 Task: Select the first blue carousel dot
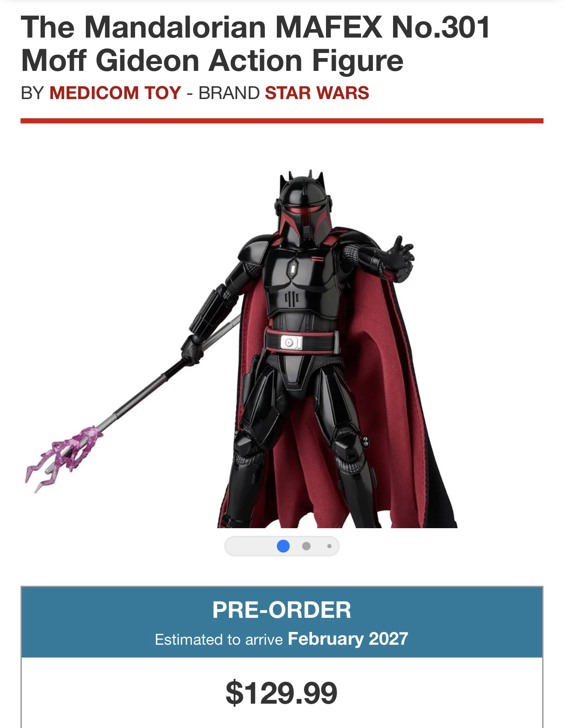click(x=283, y=546)
